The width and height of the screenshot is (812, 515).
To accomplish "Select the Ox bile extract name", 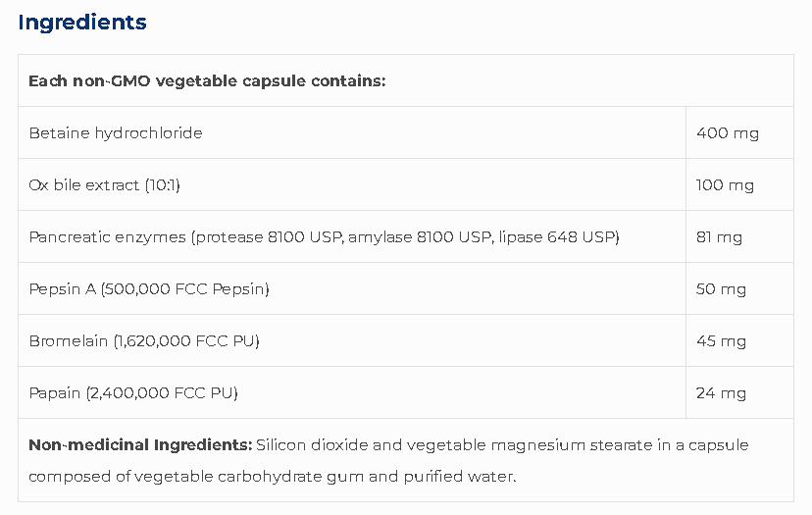I will [83, 184].
